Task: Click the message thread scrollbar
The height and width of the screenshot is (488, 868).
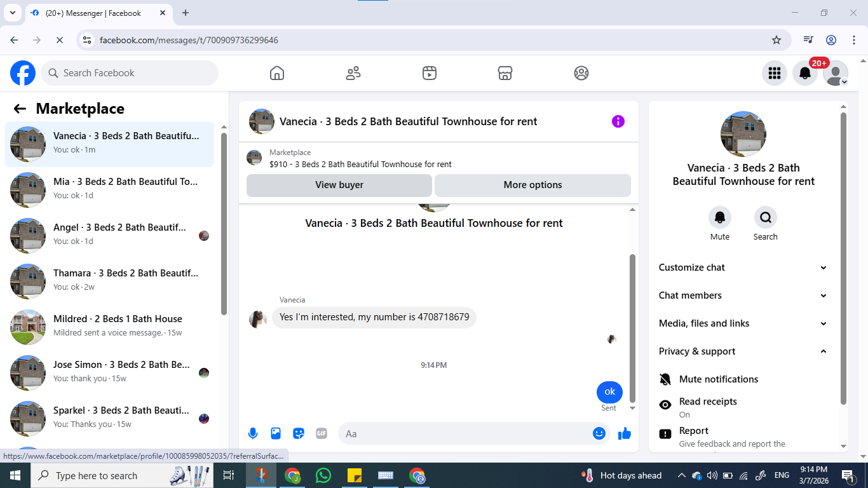Action: point(632,328)
